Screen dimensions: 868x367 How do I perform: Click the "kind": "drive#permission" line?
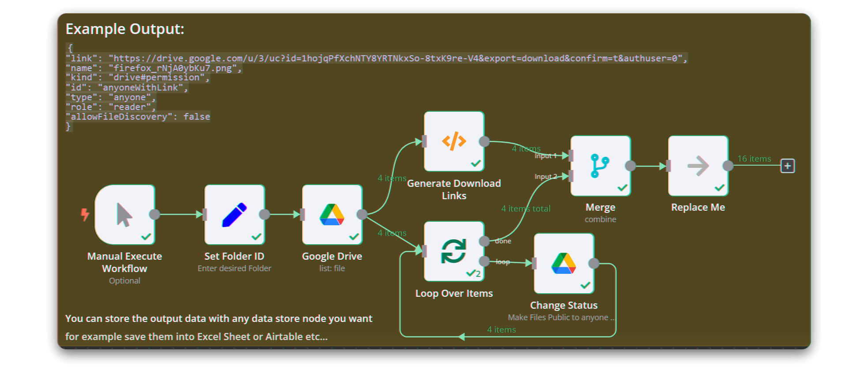tap(138, 78)
